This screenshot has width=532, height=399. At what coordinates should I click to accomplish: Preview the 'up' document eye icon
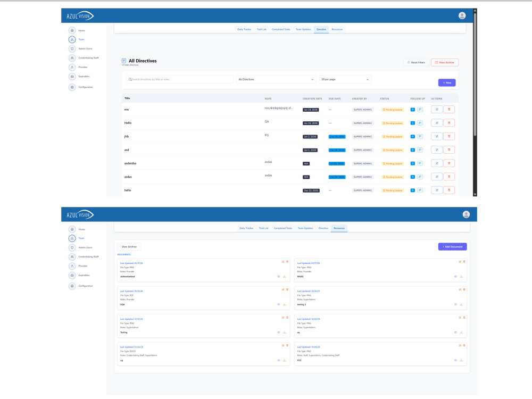(279, 360)
